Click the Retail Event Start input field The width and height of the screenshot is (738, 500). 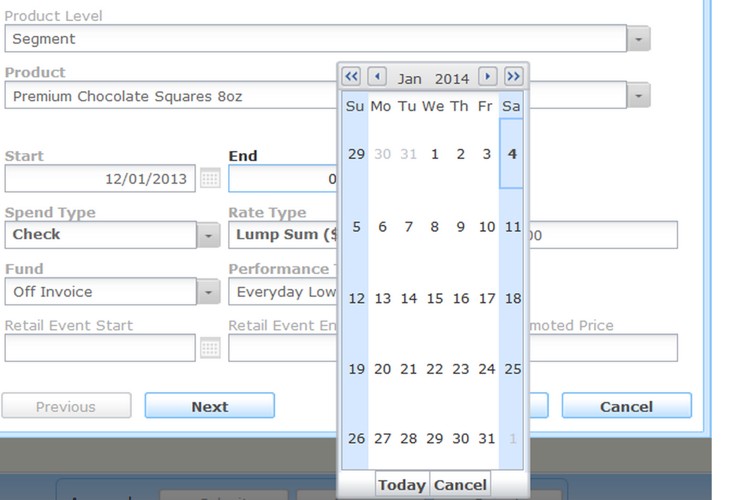[x=100, y=348]
